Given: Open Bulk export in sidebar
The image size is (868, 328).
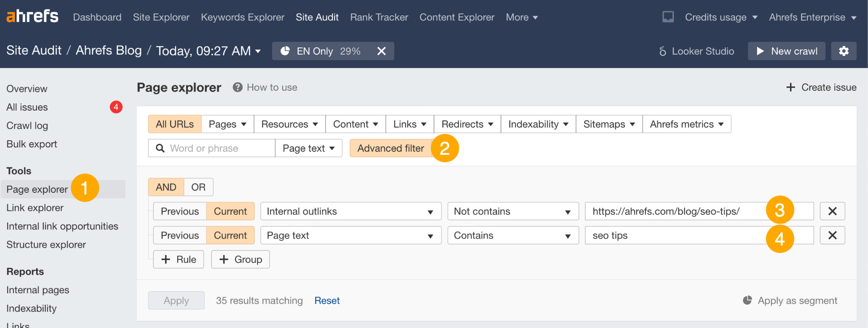Looking at the screenshot, I should [x=32, y=144].
